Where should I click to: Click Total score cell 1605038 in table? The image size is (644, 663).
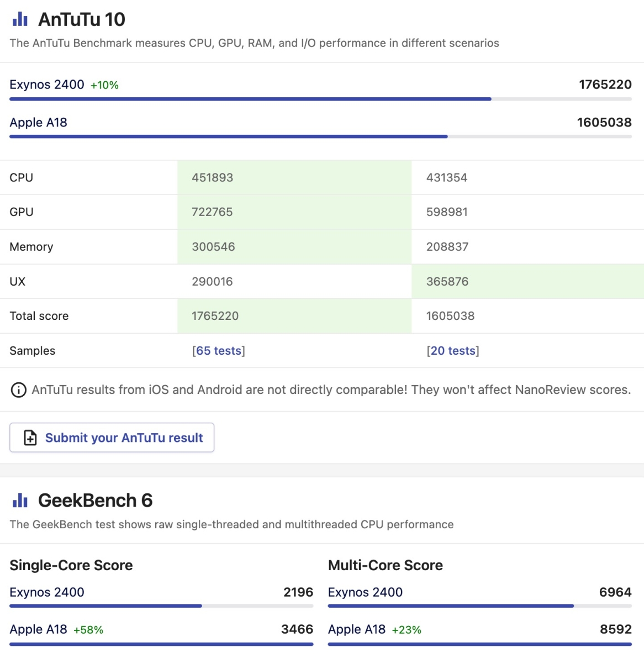click(450, 316)
